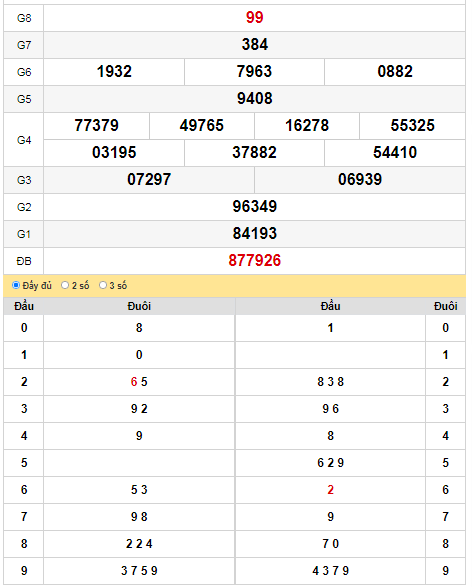Click the left 'Đầu' column header
The height and width of the screenshot is (587, 472).
coord(24,306)
